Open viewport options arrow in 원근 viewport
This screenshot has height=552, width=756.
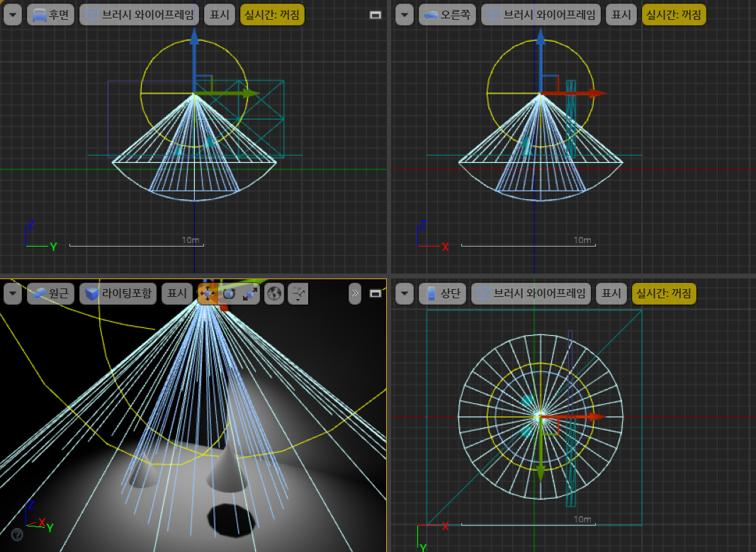coord(13,293)
